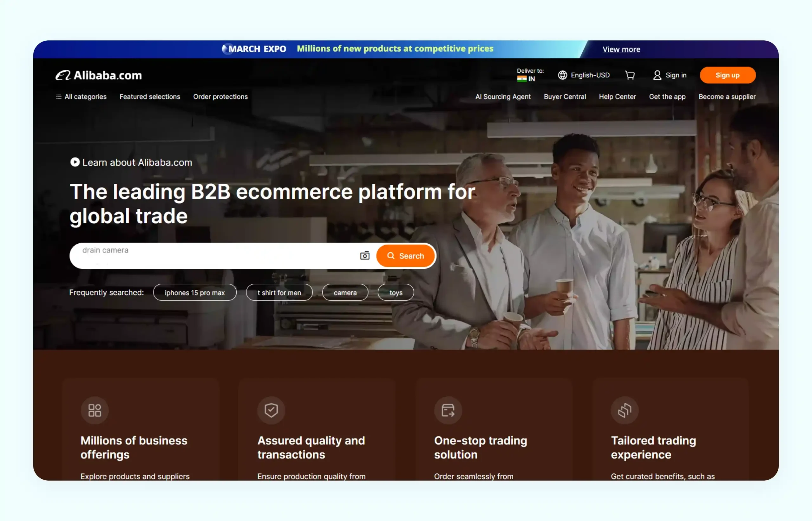Open the shopping cart icon
The width and height of the screenshot is (812, 521).
click(x=630, y=75)
